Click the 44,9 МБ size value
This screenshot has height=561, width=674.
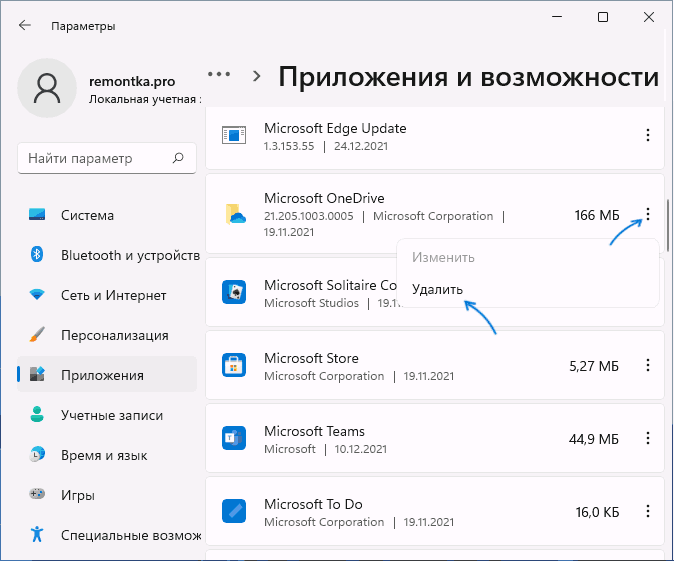tap(594, 439)
